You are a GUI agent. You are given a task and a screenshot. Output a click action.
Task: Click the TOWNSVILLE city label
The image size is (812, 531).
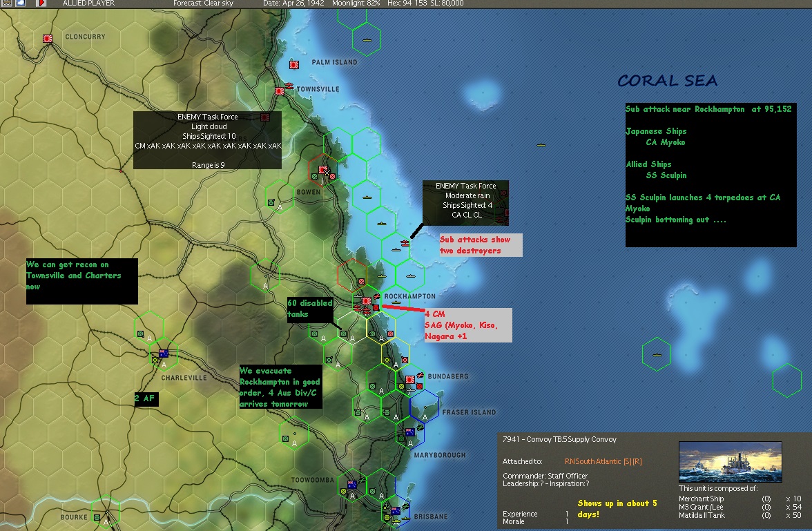pos(318,89)
